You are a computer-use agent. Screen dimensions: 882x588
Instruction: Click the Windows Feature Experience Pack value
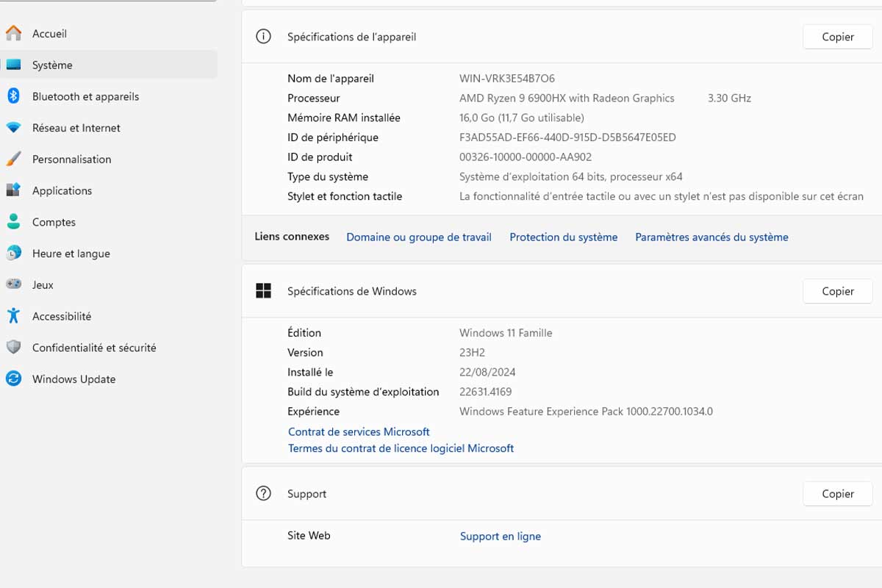(x=586, y=412)
